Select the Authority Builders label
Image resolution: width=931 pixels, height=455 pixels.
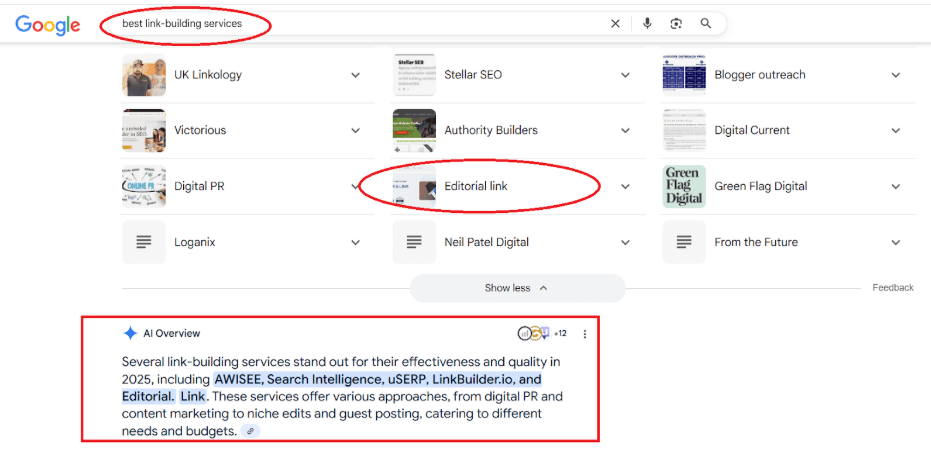[x=491, y=130]
